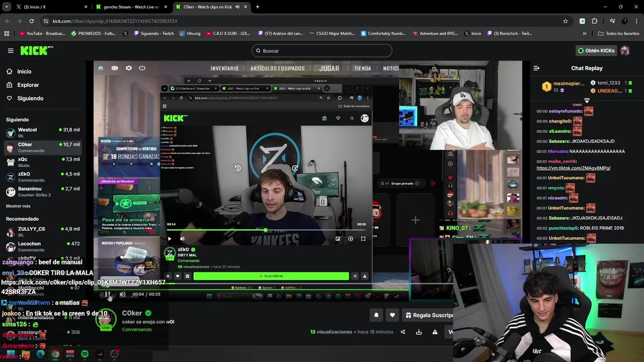This screenshot has height=362, width=644.
Task: Open hltv.org bookmark
Action: coord(190,34)
